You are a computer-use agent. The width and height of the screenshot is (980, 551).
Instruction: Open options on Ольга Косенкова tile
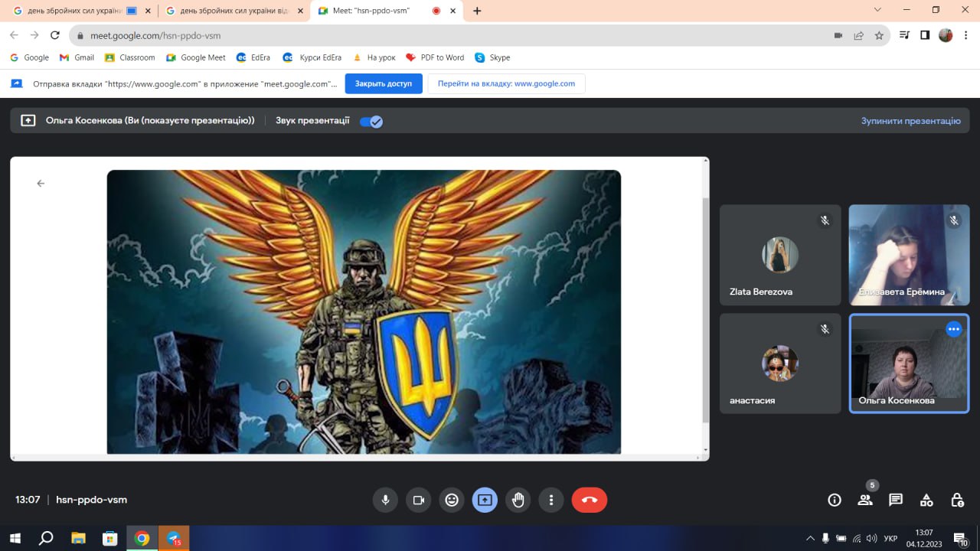[x=953, y=329]
